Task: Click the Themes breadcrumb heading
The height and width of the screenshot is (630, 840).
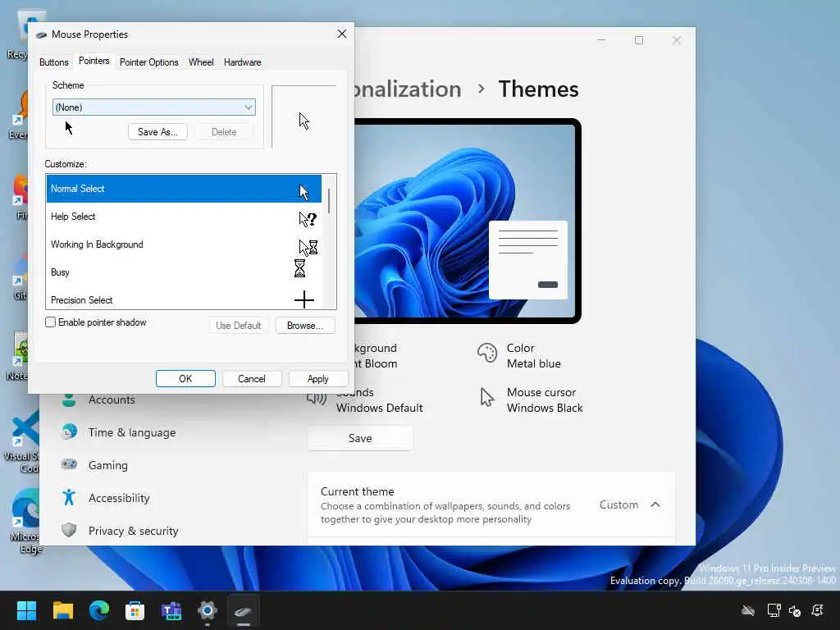Action: pyautogui.click(x=538, y=89)
